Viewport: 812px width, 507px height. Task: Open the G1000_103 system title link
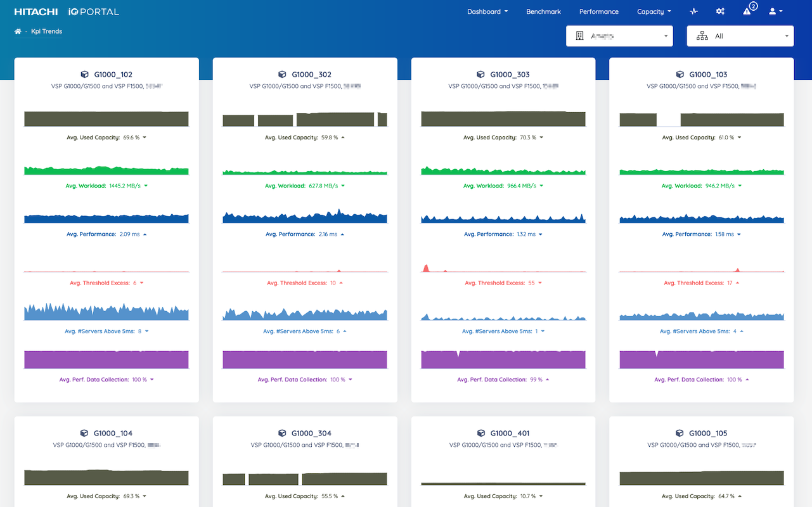(x=708, y=75)
